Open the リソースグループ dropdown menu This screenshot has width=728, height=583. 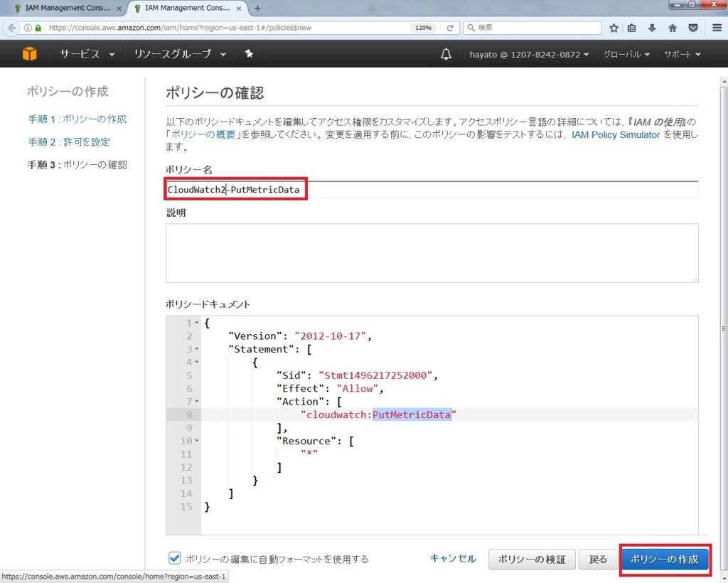(180, 54)
